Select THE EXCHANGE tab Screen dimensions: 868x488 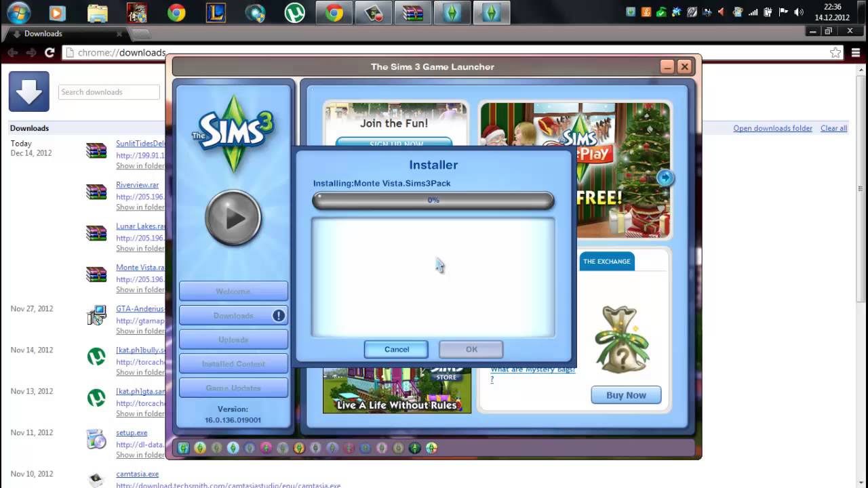pos(607,262)
